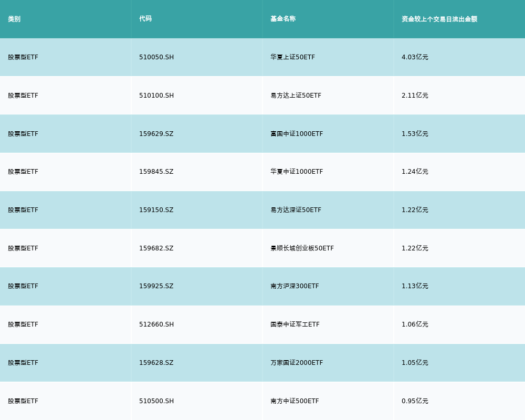Screen dimensions: 525x420
Task: Click fund name 南方中证500ETF
Action: point(295,401)
